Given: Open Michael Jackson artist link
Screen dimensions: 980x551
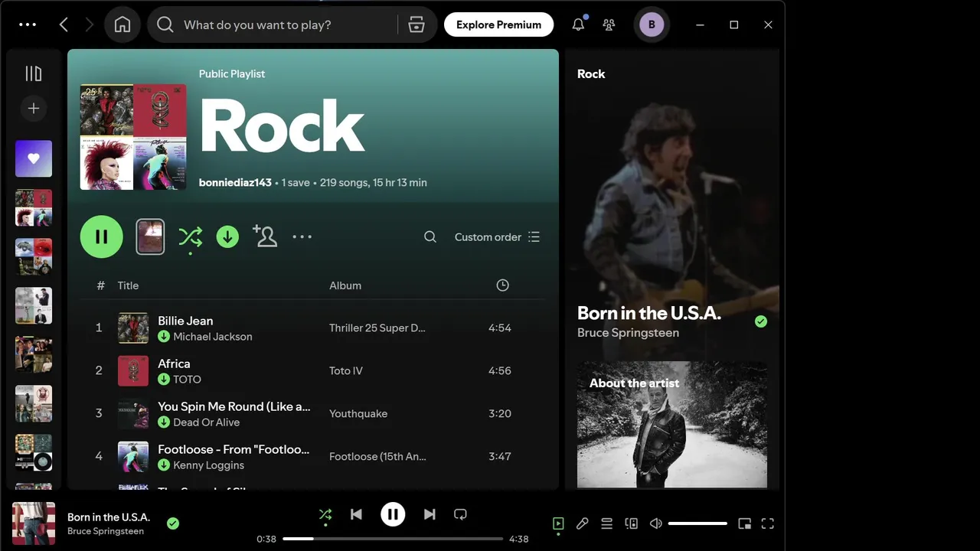Looking at the screenshot, I should pyautogui.click(x=213, y=337).
